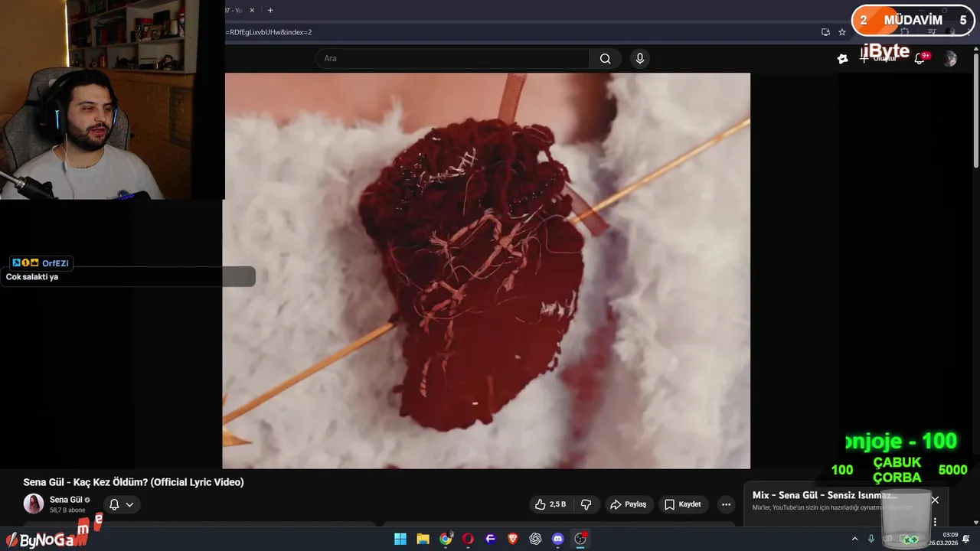The height and width of the screenshot is (551, 980).
Task: Open the Mix panel three-dot menu
Action: pos(935,522)
